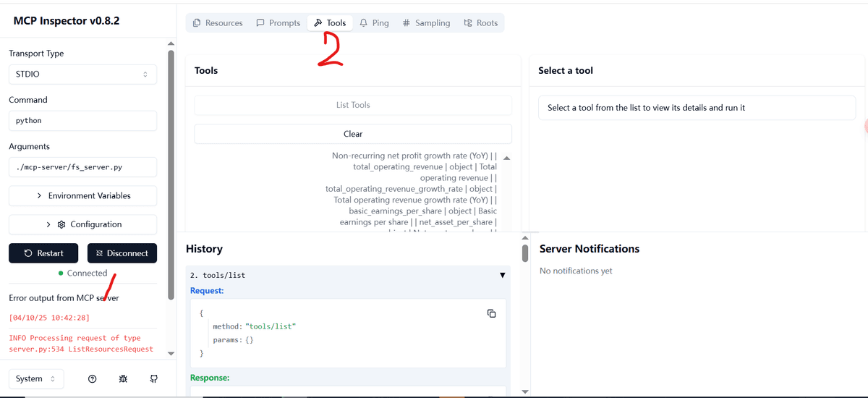Open the bug debugging icon
This screenshot has height=398, width=868.
tap(123, 378)
